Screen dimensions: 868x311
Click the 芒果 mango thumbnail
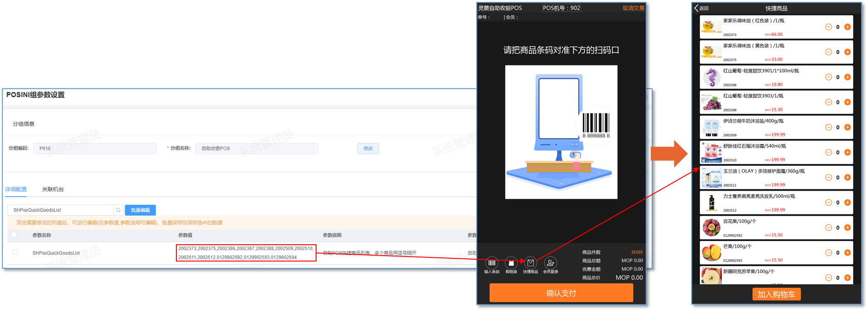[x=711, y=253]
